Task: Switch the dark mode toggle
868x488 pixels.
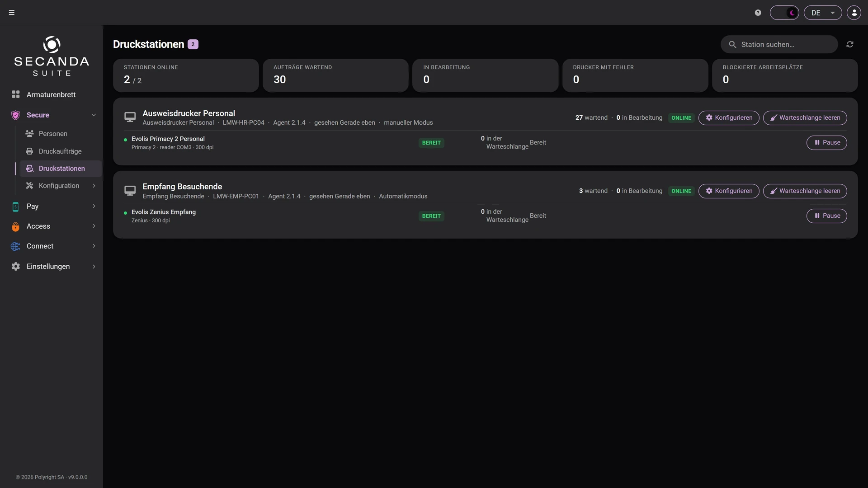Action: tap(784, 13)
